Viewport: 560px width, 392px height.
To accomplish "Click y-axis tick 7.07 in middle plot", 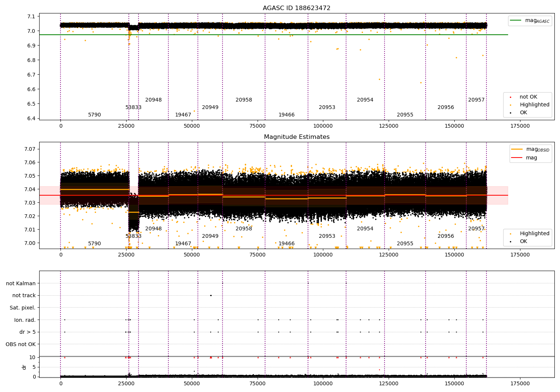I will [x=30, y=149].
